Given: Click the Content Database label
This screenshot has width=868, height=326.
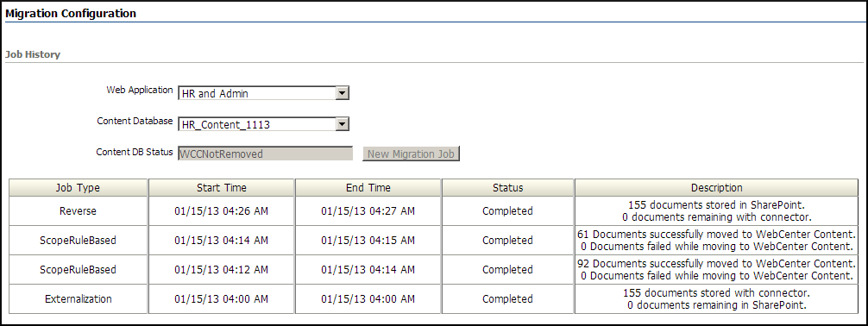Looking at the screenshot, I should coord(135,121).
